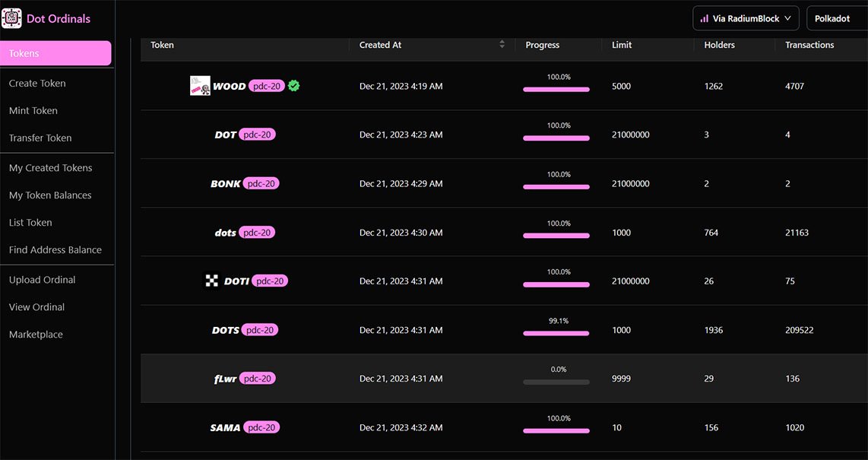868x460 pixels.
Task: Click the DOTS 99.1% progress bar
Action: pos(556,333)
